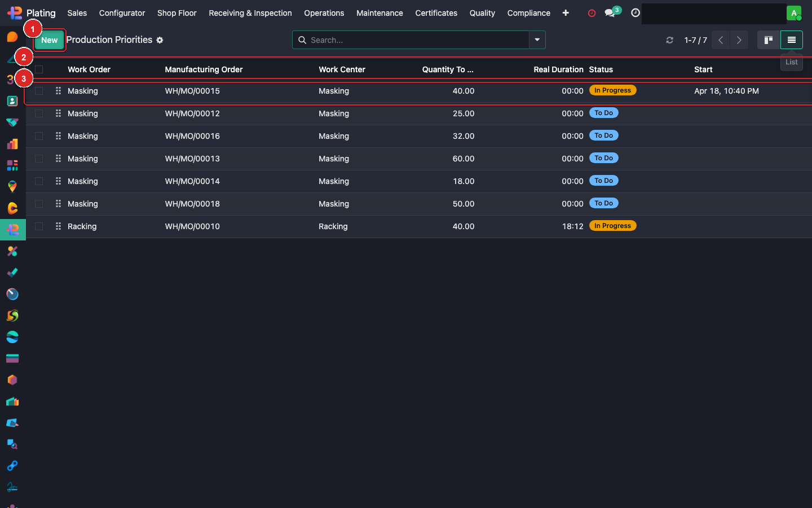The image size is (812, 508).
Task: Click the red timer icon in top bar
Action: pos(592,13)
